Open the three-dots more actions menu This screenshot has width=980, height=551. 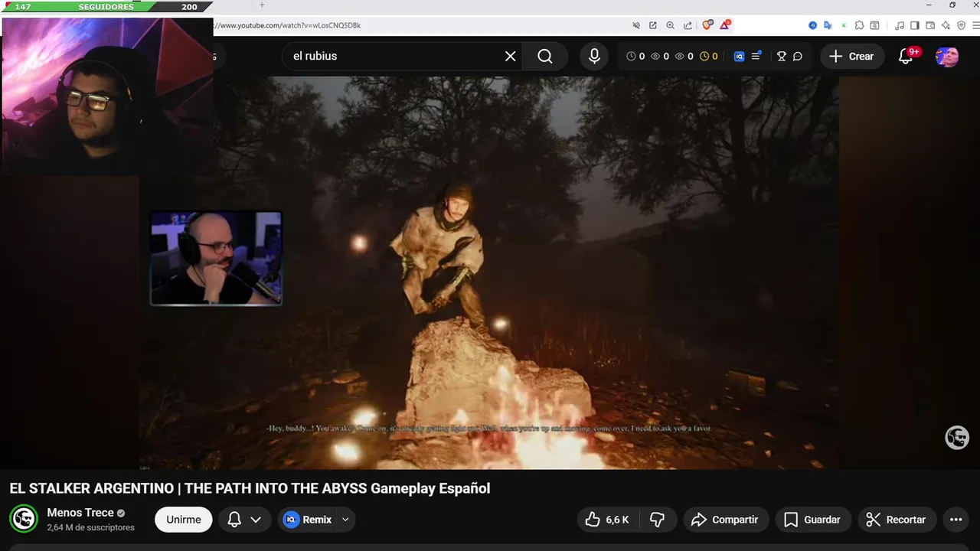(956, 520)
